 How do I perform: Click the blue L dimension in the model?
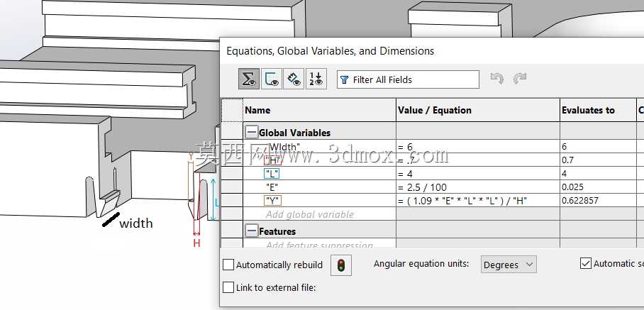pos(217,202)
